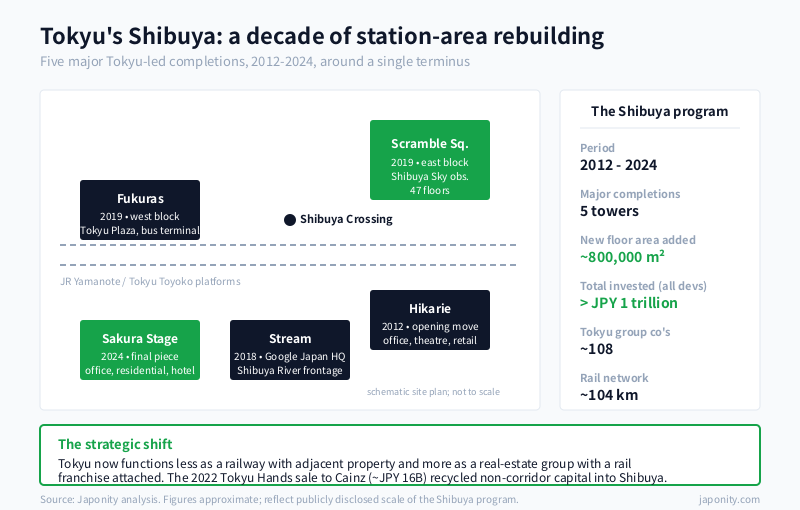The image size is (800, 510).
Task: Click the 'Shibuya Crossing' label
Action: [346, 219]
